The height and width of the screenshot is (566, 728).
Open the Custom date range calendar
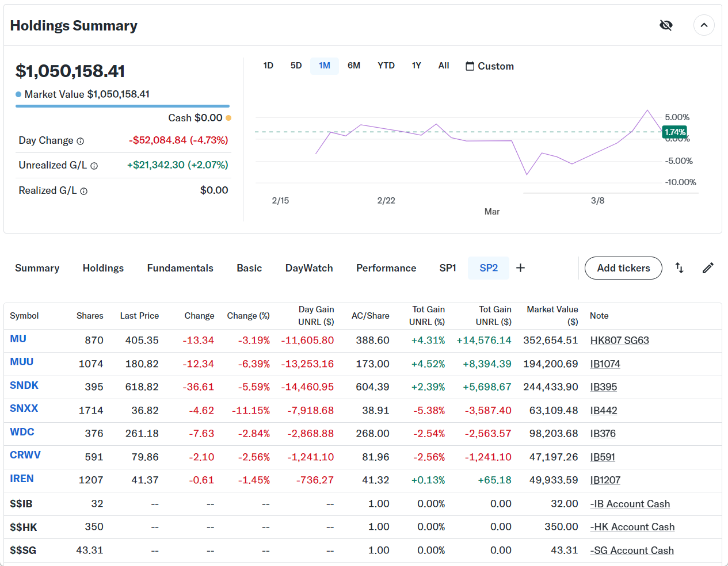[x=490, y=66]
